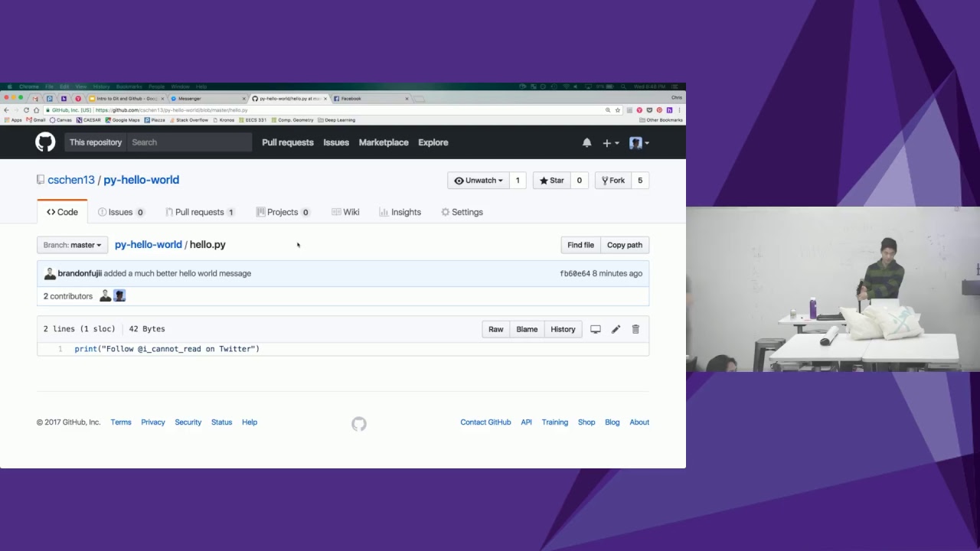The width and height of the screenshot is (980, 551).
Task: Open the Chrome three-dot menu
Action: pyautogui.click(x=679, y=110)
